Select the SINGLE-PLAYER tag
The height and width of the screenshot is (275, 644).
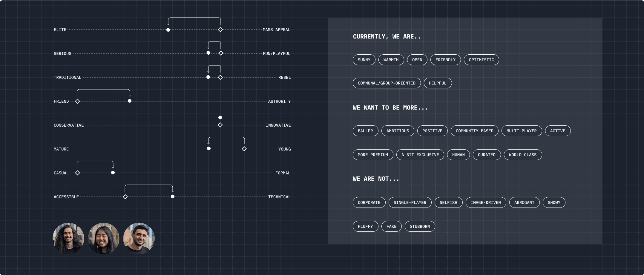tap(410, 202)
